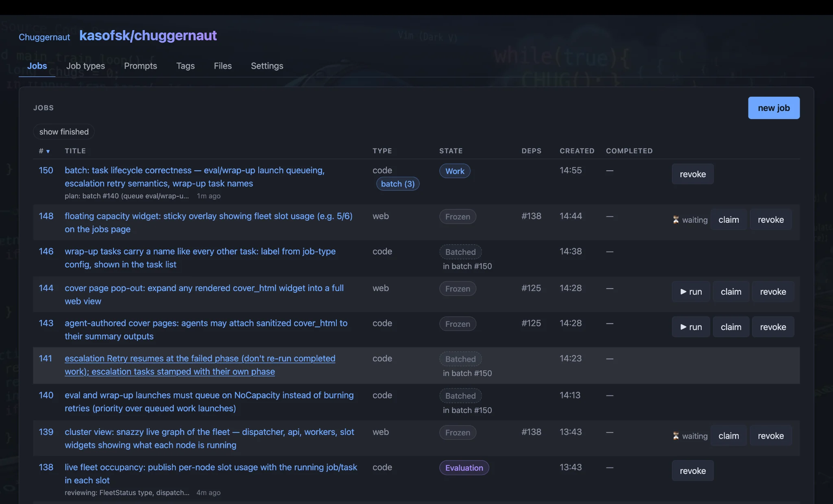Click the Frozen badge on job 148
Viewport: 833px width, 504px height.
(x=458, y=217)
